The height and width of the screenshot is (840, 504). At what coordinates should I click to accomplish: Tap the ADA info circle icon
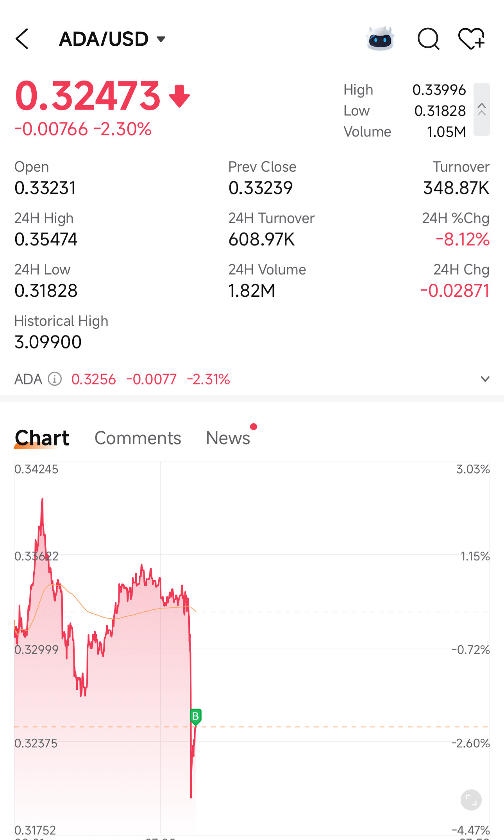pos(55,379)
